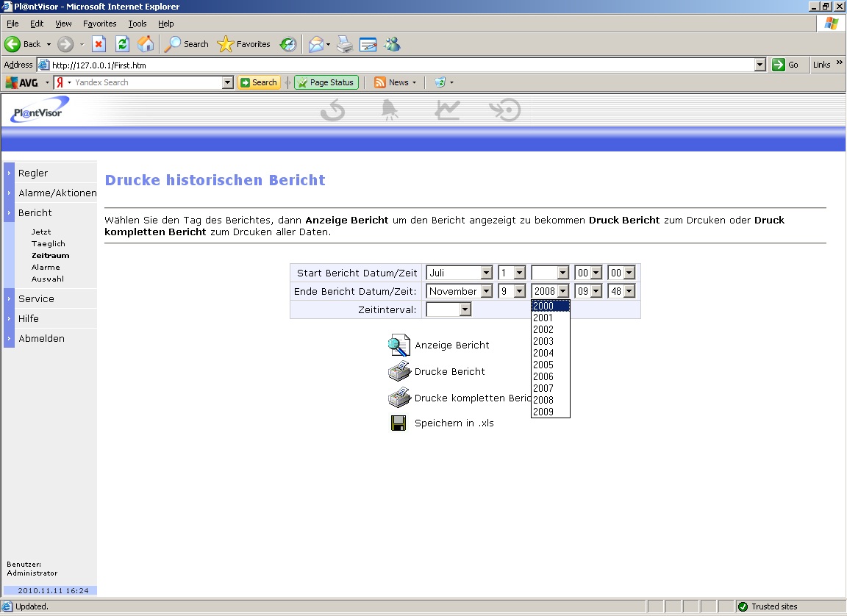Open the End day dropdown showing 9
The height and width of the screenshot is (616, 847).
coord(512,292)
